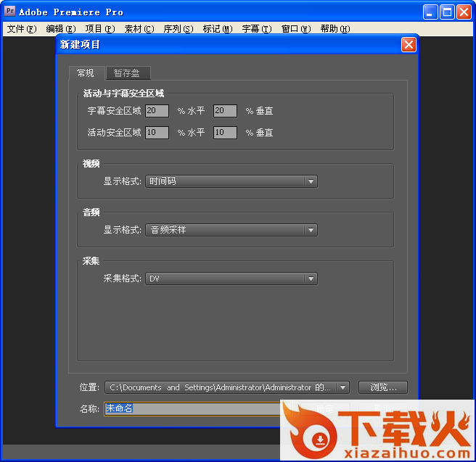Open the audio 显示格式 音频采样 dropdown
Viewport: 476px width, 462px height.
(231, 230)
